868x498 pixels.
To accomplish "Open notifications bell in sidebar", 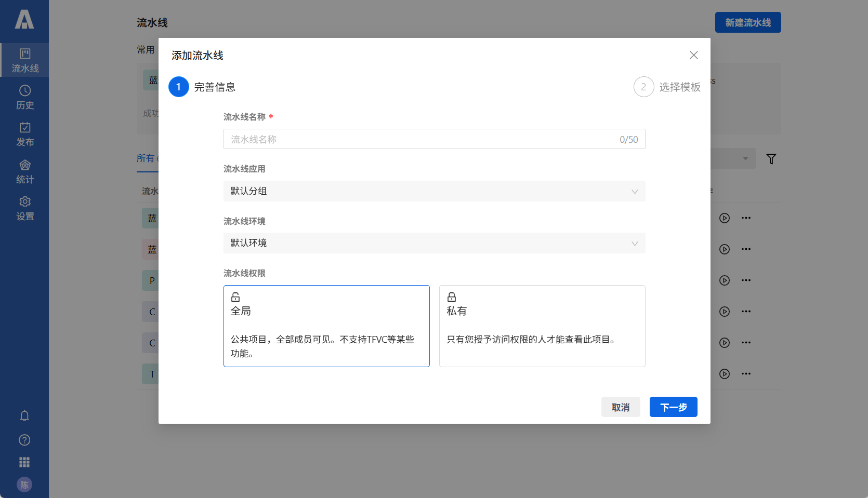I will (x=24, y=416).
